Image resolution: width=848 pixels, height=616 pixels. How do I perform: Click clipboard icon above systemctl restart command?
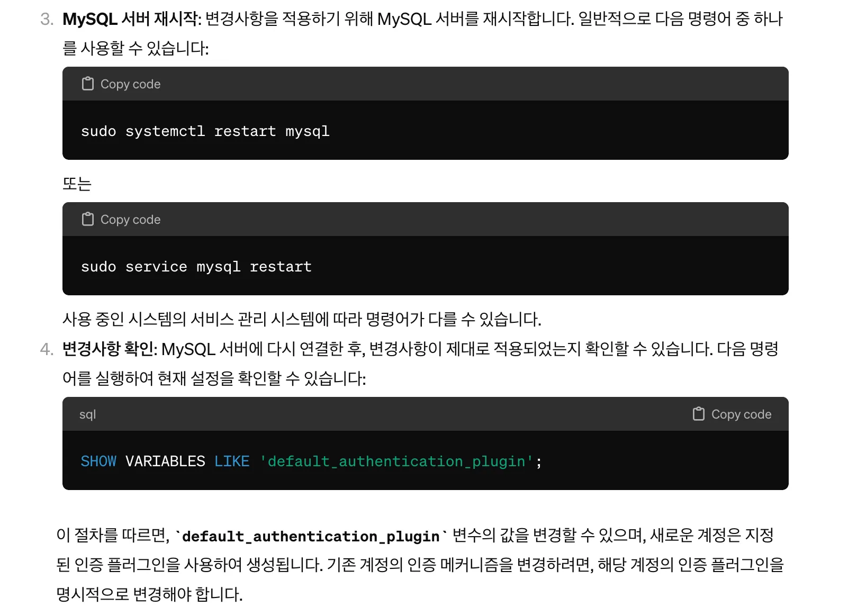[x=88, y=84]
